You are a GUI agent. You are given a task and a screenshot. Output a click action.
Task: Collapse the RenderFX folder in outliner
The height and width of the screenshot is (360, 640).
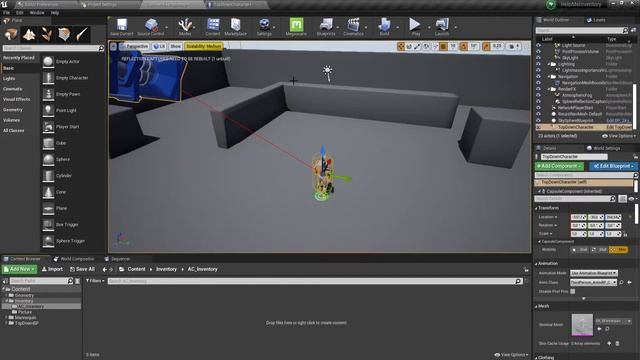pos(549,89)
